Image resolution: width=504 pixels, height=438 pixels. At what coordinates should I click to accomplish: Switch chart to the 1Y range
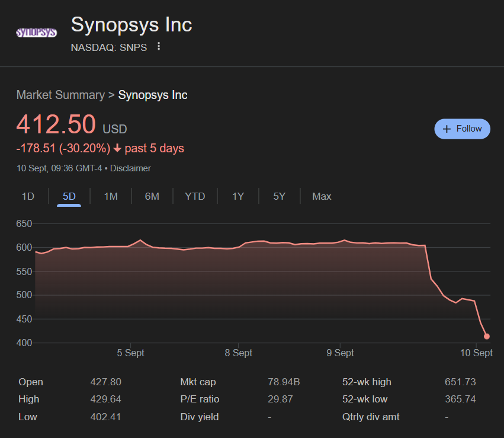(x=238, y=196)
